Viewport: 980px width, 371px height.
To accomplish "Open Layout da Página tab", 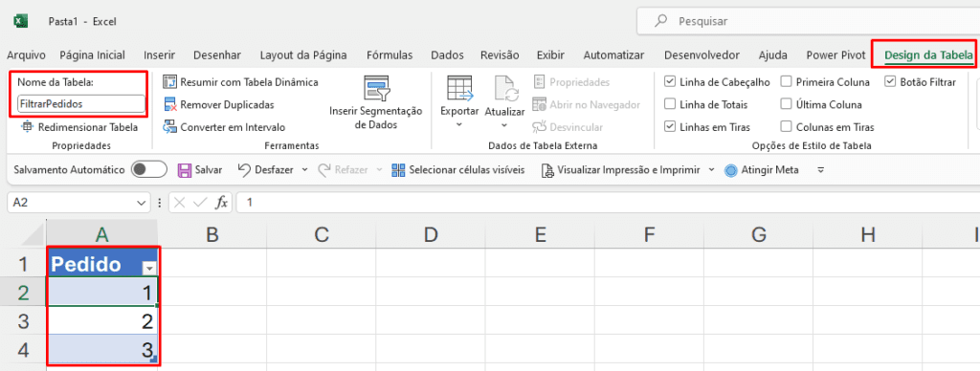I will pos(303,55).
